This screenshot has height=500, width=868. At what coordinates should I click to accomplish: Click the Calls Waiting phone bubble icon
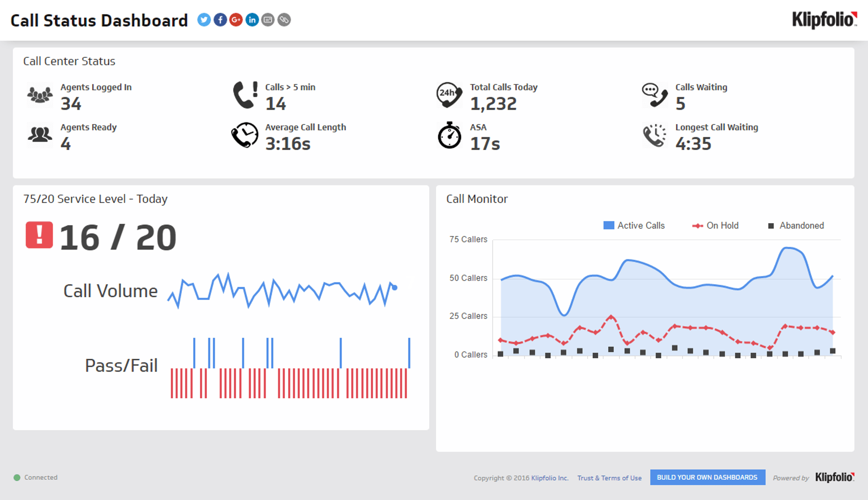tap(654, 95)
